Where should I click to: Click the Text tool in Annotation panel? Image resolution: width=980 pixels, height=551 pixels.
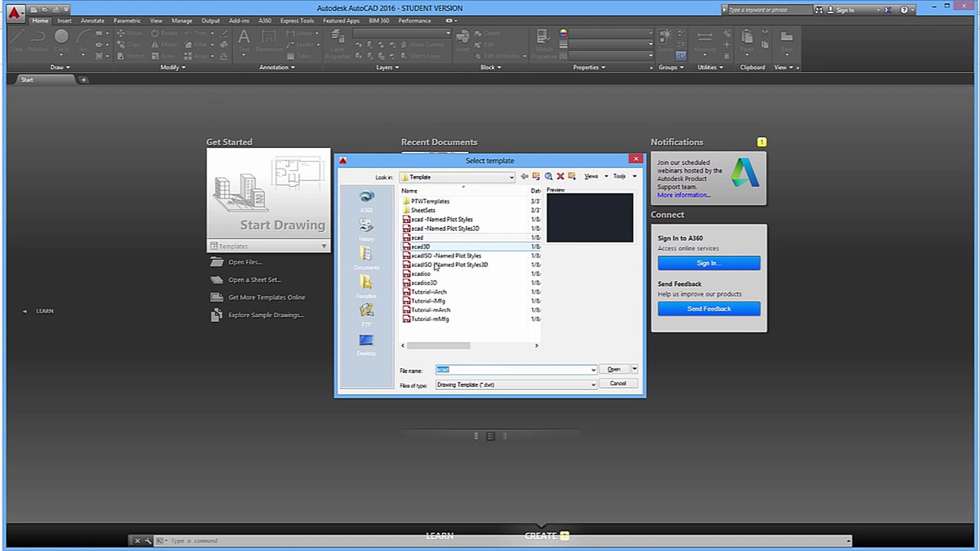[x=244, y=40]
